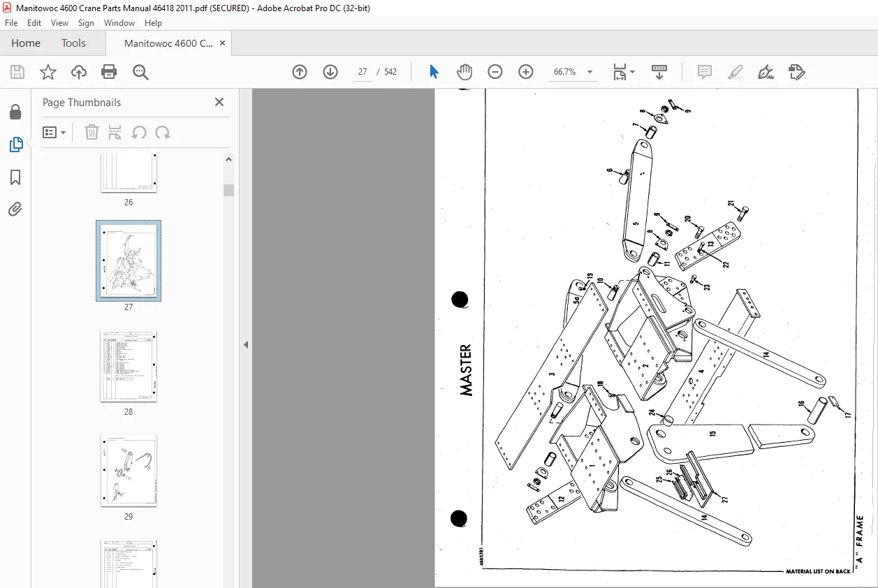Click the read mode scroll icon
Viewport: 878px width, 588px height.
(659, 72)
